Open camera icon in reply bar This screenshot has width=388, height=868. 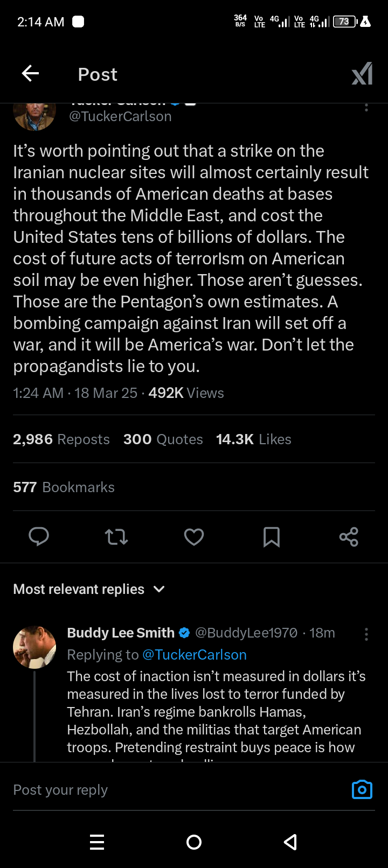pos(362,789)
